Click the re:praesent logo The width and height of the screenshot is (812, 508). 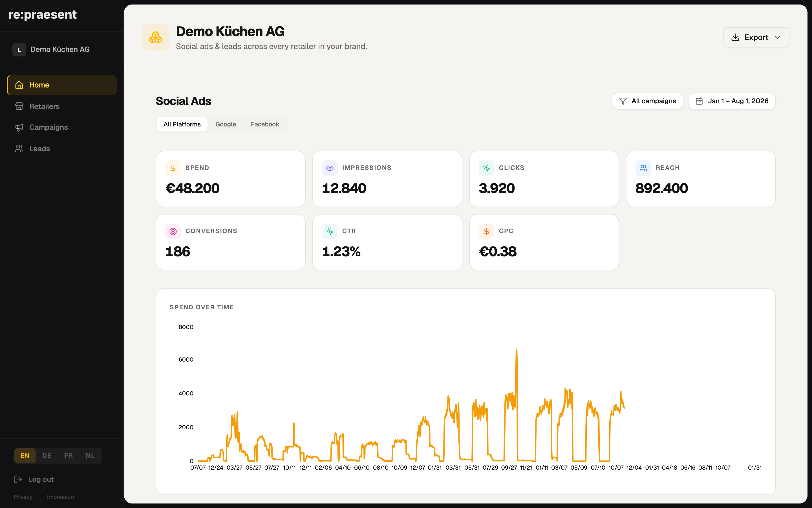coord(43,14)
